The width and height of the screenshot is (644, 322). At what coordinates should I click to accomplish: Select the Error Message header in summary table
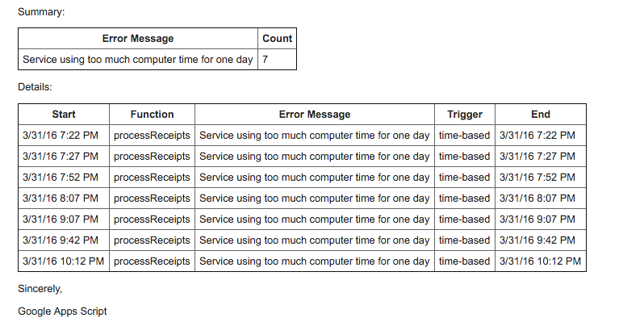click(x=138, y=39)
